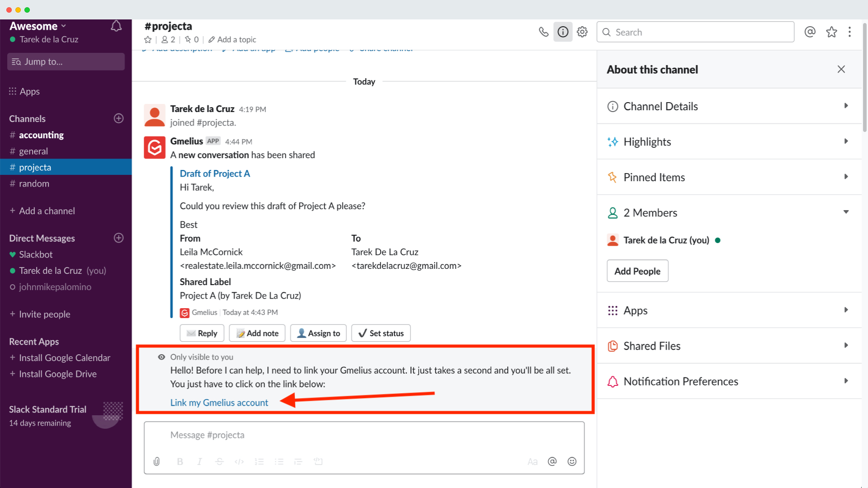Expand the Highlights section
This screenshot has width=868, height=488.
tap(729, 141)
